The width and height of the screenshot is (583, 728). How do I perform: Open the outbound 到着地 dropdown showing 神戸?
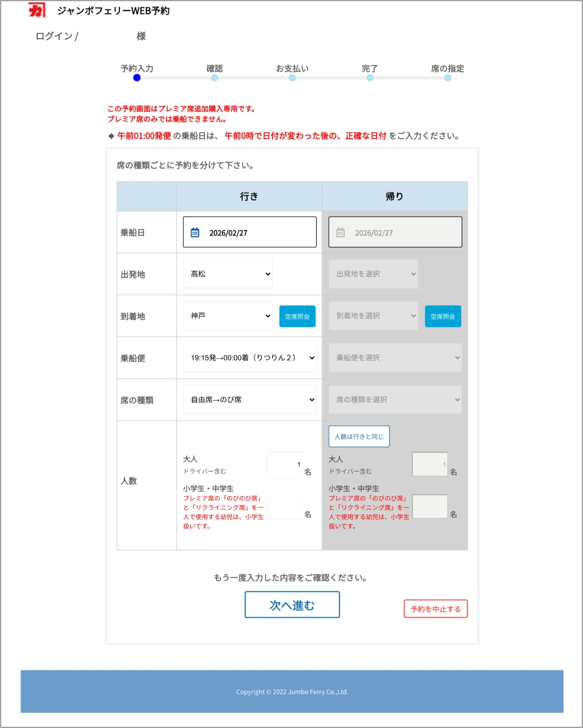[228, 316]
